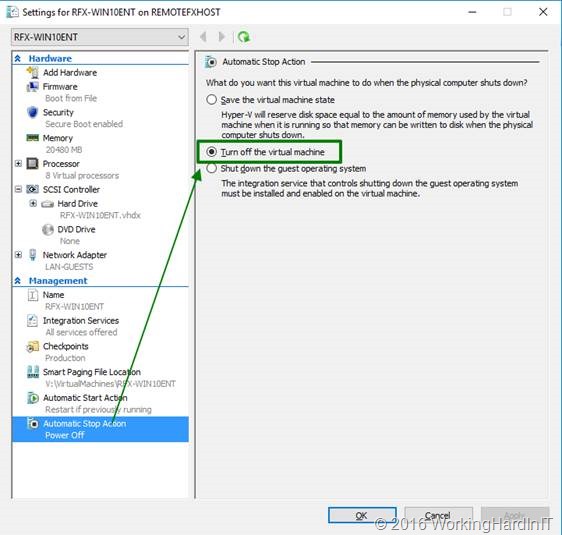
Task: Expand the Processor tree node
Action: click(18, 164)
